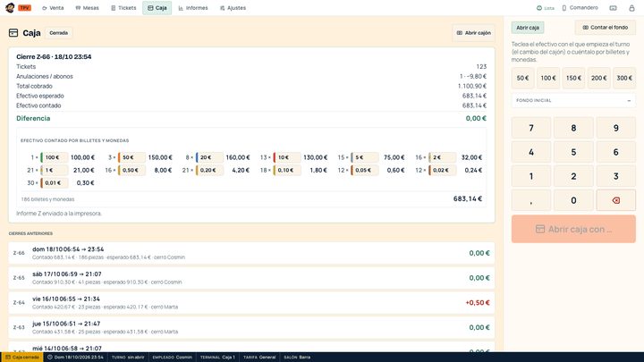
Task: Open the Tickets tab
Action: (123, 8)
